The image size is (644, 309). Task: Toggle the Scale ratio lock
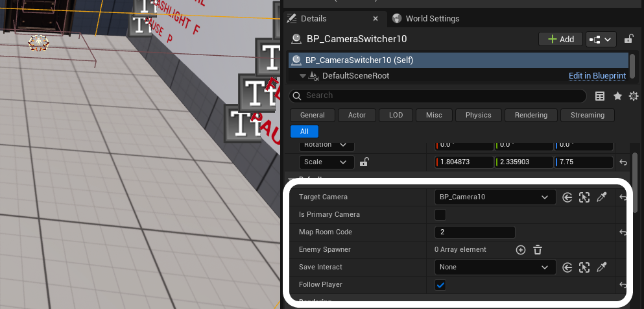click(x=364, y=162)
